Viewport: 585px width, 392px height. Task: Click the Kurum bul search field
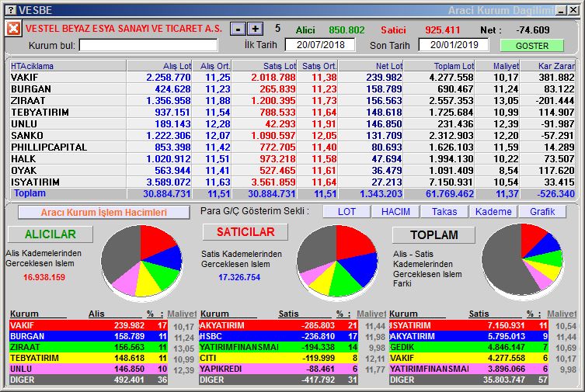148,46
